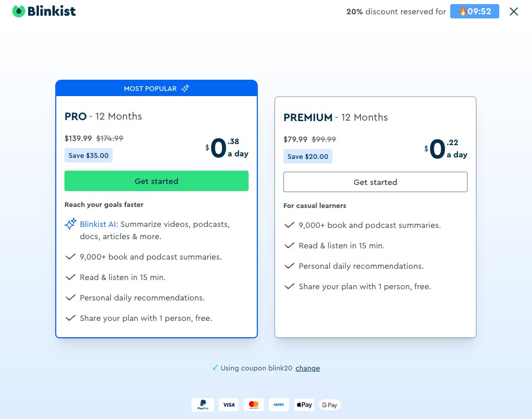Viewport: 532px width, 419px height.
Task: Click Get started on the PRO plan
Action: [157, 181]
